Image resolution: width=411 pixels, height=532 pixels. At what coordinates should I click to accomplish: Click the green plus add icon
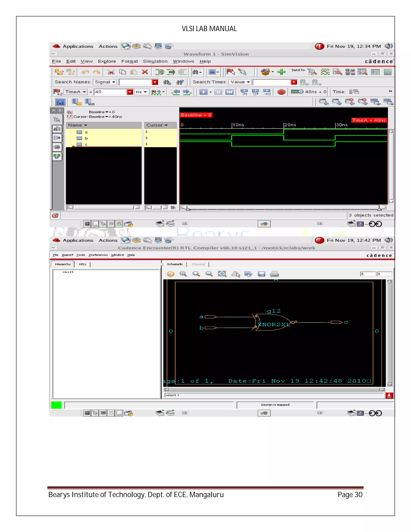click(x=281, y=72)
